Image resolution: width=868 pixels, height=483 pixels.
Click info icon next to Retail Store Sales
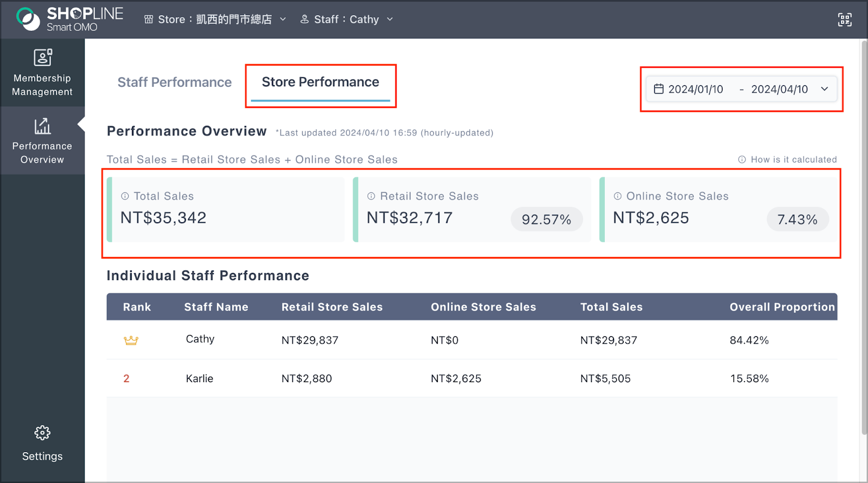(x=371, y=196)
